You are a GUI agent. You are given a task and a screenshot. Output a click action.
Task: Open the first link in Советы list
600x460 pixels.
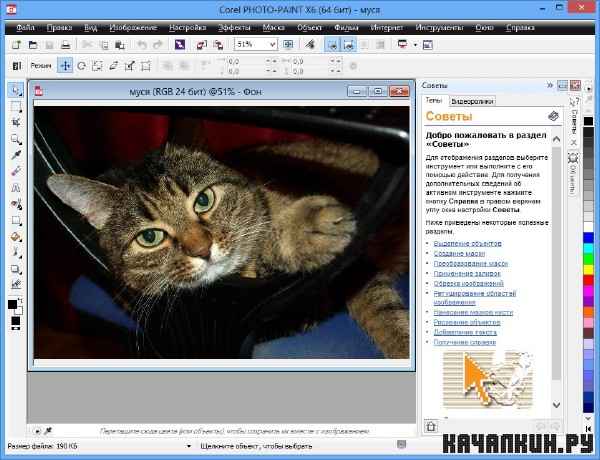(467, 243)
